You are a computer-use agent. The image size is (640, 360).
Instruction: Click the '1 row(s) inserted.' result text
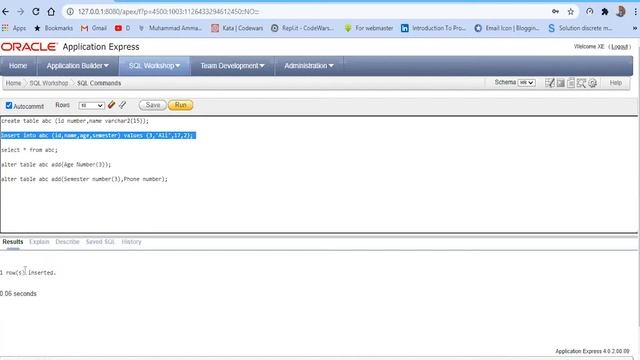click(28, 272)
